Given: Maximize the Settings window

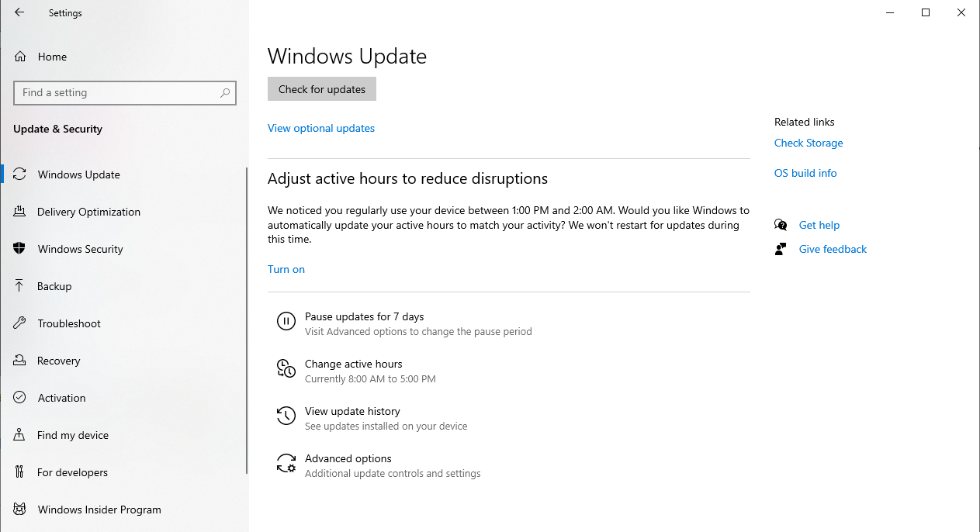Looking at the screenshot, I should (x=926, y=12).
